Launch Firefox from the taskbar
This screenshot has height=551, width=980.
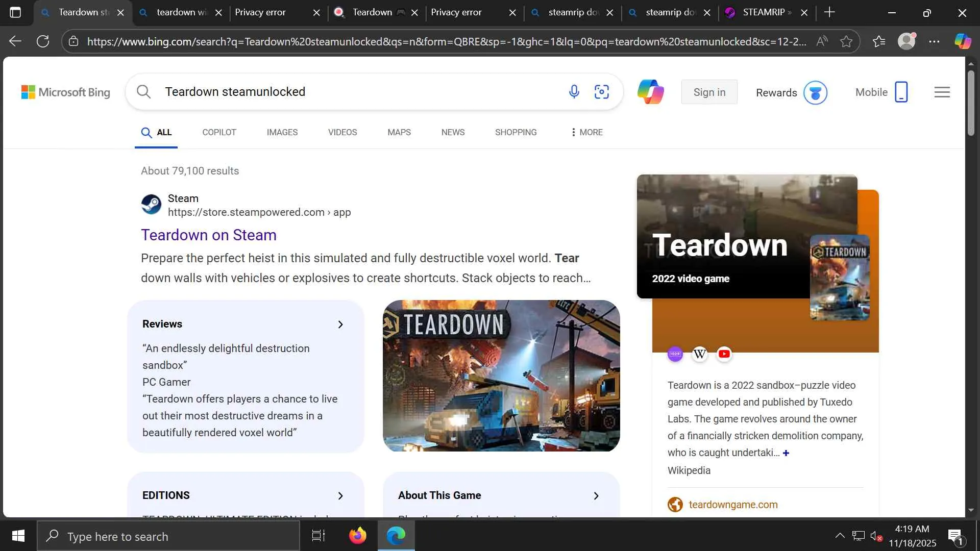coord(357,536)
